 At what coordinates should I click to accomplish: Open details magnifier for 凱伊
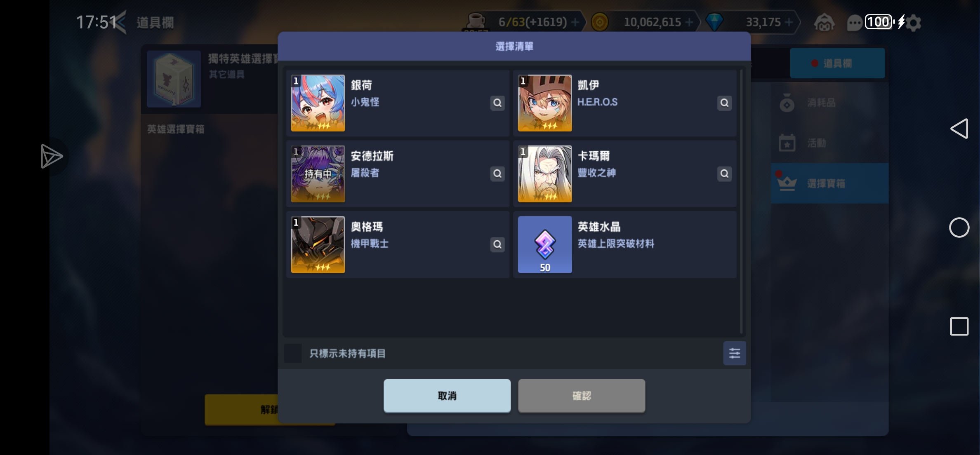point(724,103)
